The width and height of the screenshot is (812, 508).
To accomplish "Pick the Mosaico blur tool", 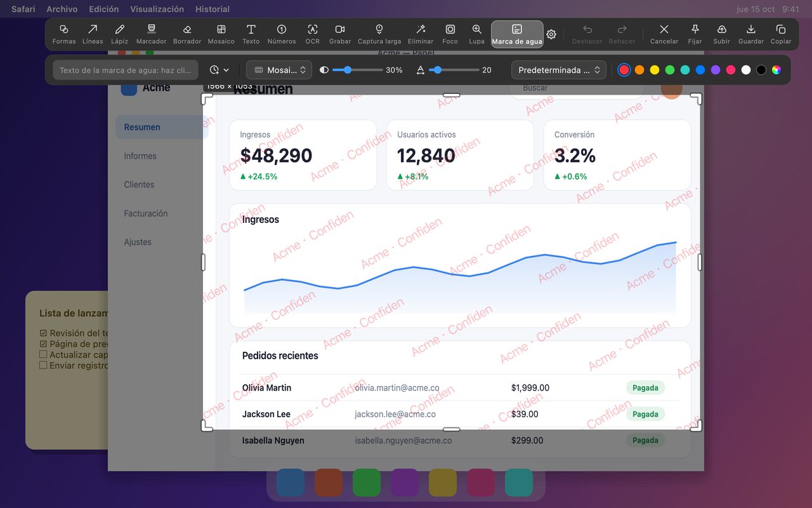I will [x=221, y=34].
